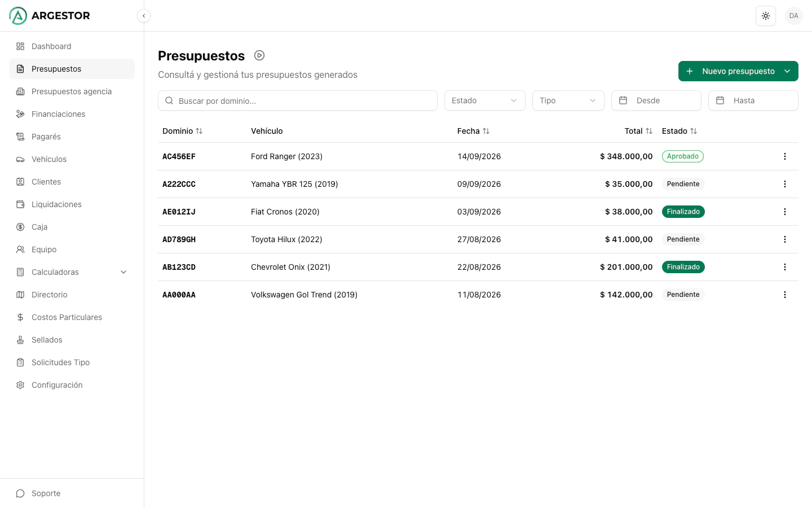
Task: Open Presupuestos agencia section
Action: [x=72, y=91]
